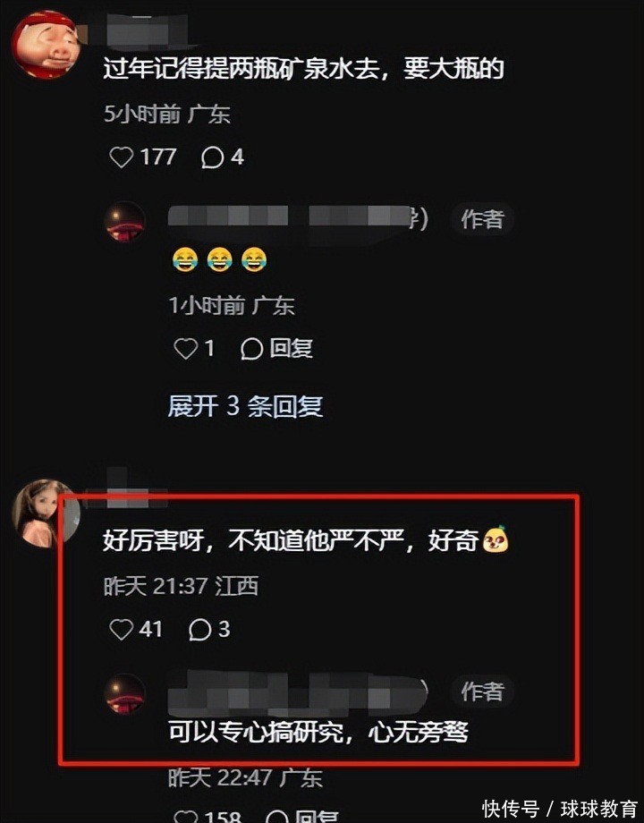This screenshot has width=644, height=823.
Task: Click the 作者 badge on the second author reply
Action: 483,691
